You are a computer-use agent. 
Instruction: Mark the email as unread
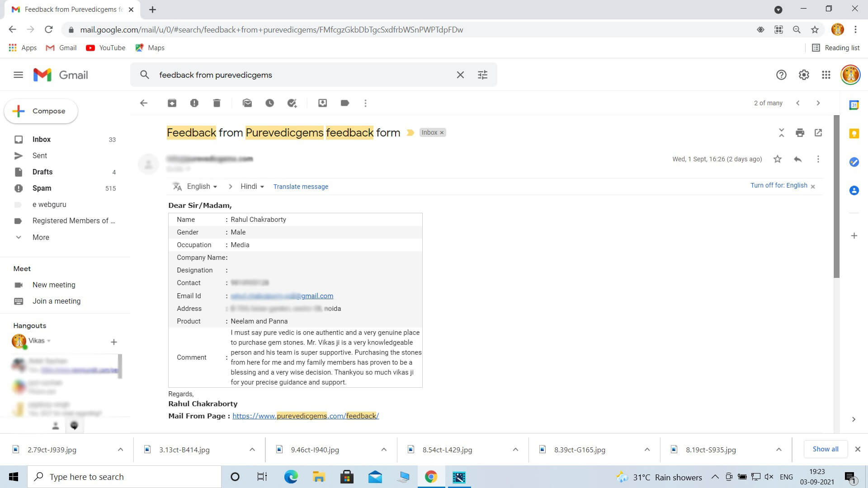[247, 103]
